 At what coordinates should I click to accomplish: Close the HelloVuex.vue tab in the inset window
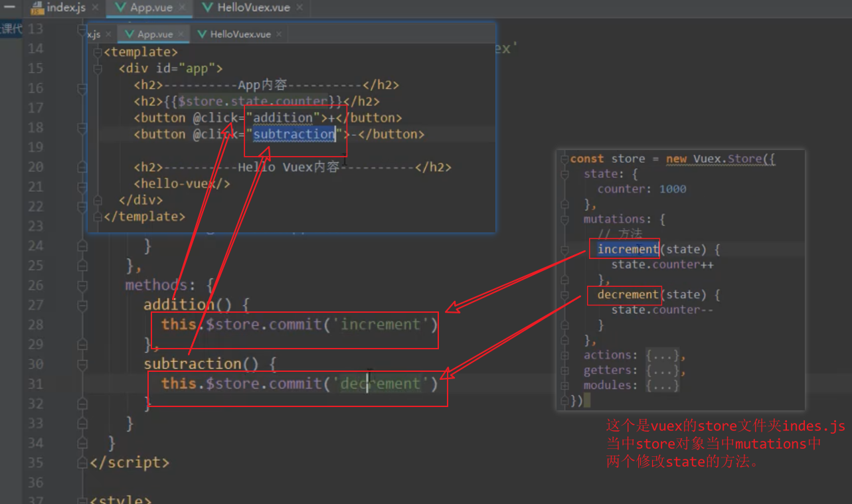tap(278, 35)
